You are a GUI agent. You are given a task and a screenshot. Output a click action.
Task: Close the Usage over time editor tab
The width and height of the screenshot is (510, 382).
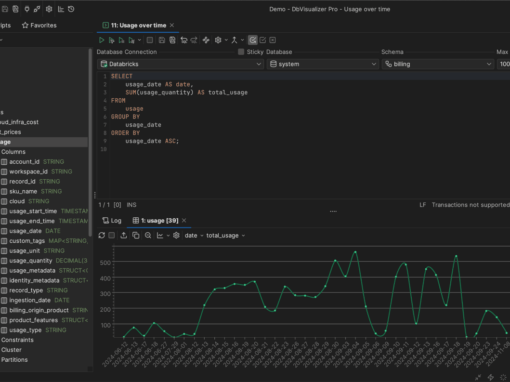point(172,25)
